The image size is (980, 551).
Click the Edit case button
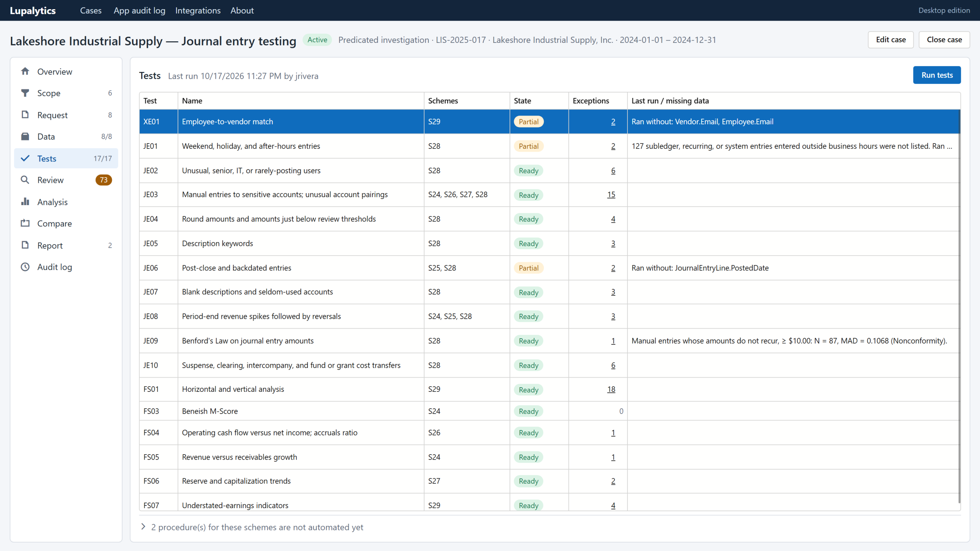pos(891,40)
